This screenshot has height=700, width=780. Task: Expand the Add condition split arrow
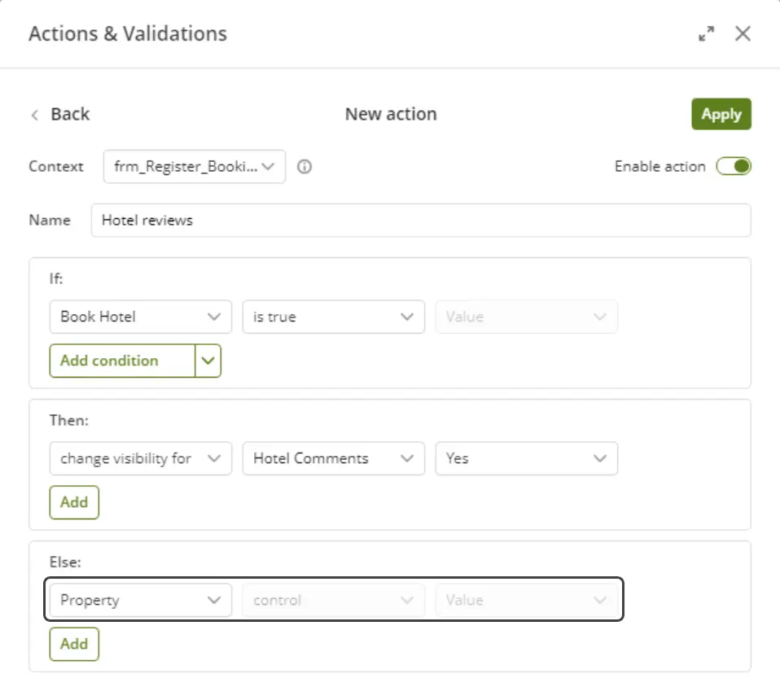[208, 361]
